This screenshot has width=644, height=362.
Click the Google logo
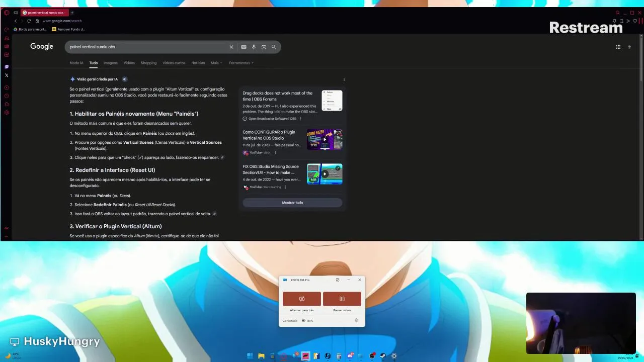coord(42,46)
